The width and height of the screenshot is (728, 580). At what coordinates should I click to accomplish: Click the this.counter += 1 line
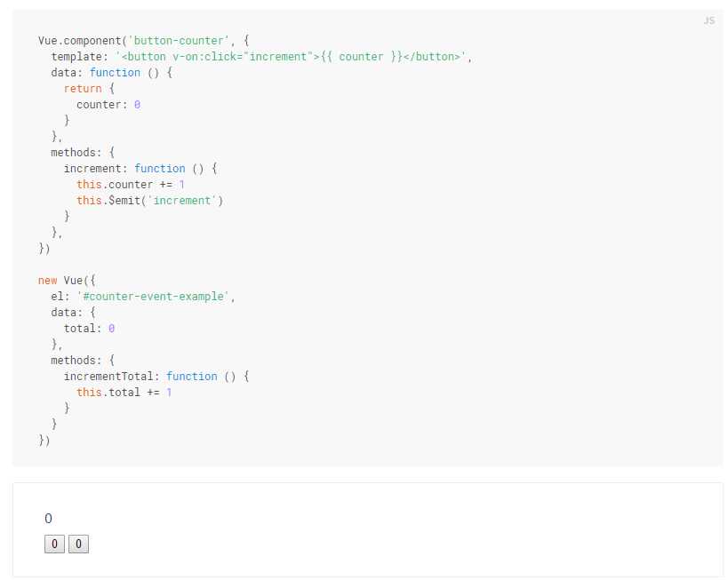[131, 185]
